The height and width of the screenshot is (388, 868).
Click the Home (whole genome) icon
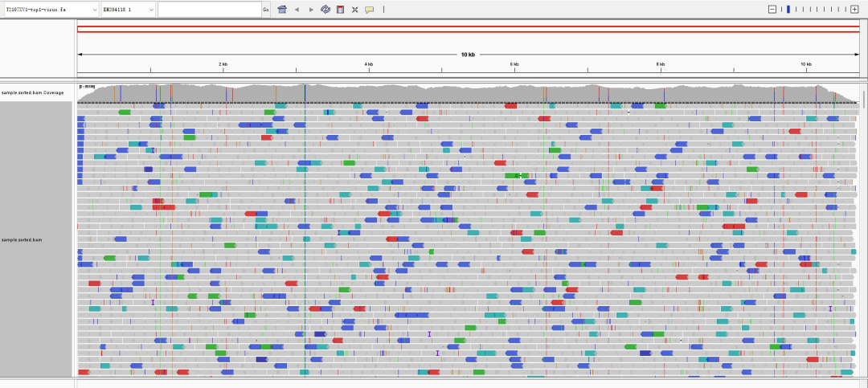click(x=282, y=10)
